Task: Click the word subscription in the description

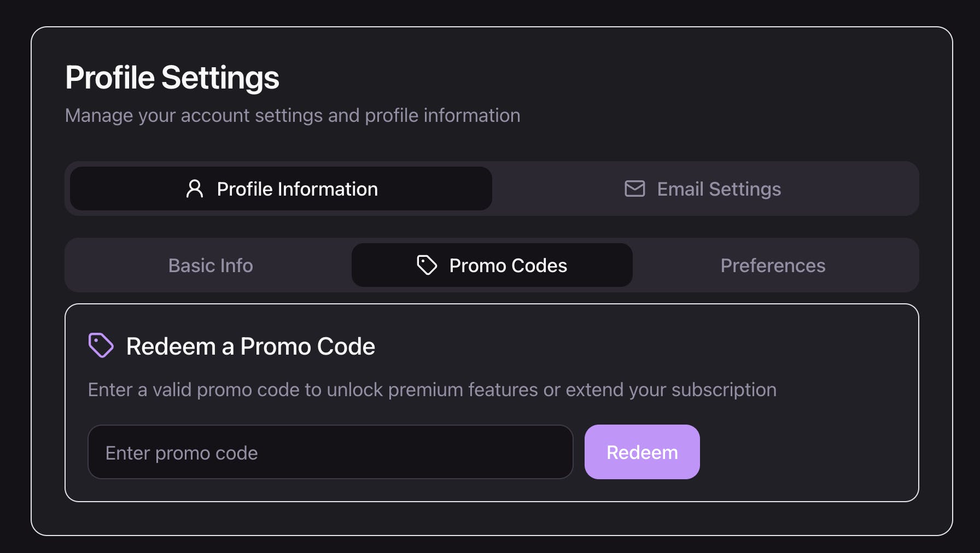Action: tap(724, 390)
